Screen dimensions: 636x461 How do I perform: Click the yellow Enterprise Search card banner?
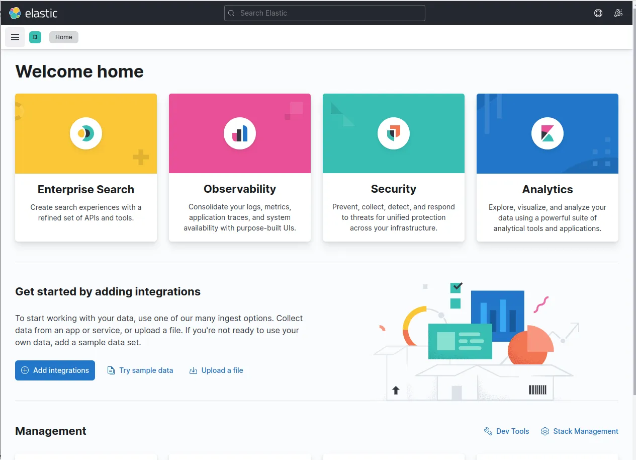pos(86,134)
